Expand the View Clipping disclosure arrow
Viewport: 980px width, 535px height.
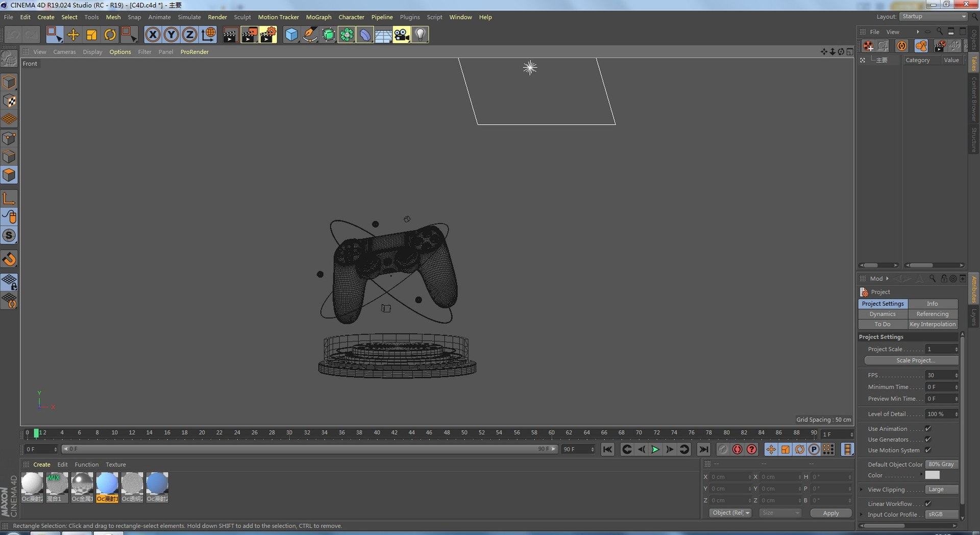tap(862, 490)
